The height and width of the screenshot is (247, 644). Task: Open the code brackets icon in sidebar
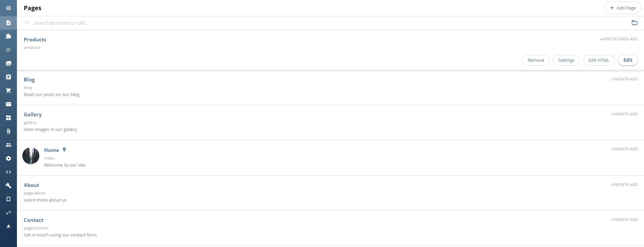click(8, 172)
